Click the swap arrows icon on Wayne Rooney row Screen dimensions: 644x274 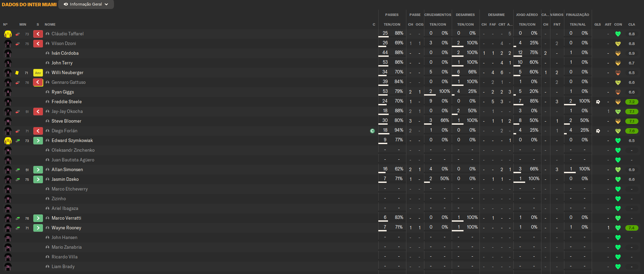[18, 228]
